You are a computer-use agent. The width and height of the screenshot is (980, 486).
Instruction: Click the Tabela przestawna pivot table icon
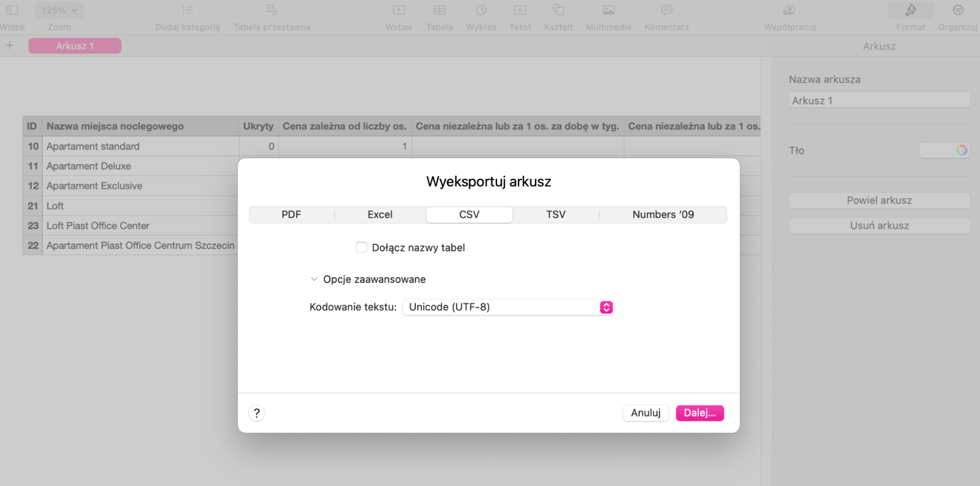[x=271, y=10]
